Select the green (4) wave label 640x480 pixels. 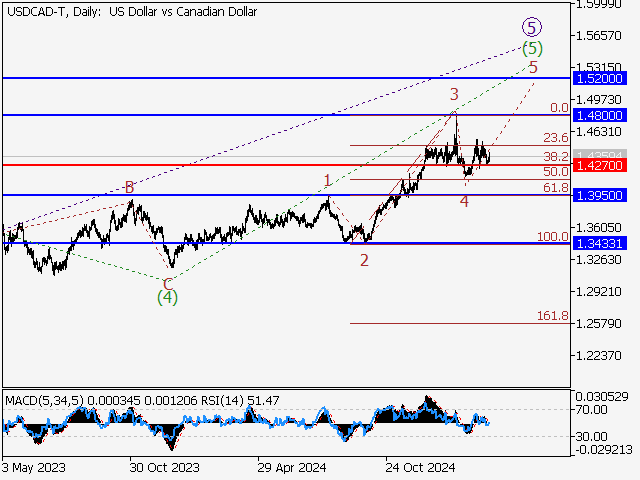(x=167, y=297)
